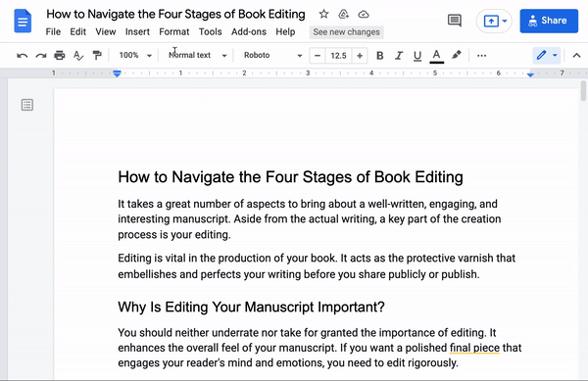Open the comment history icon
Image resolution: width=588 pixels, height=381 pixels.
click(455, 21)
